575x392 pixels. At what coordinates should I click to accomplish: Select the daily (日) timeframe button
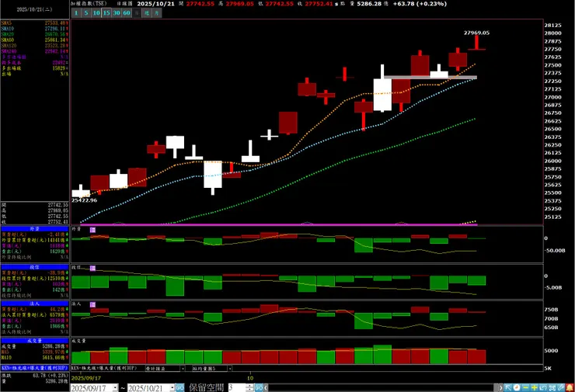pyautogui.click(x=137, y=13)
